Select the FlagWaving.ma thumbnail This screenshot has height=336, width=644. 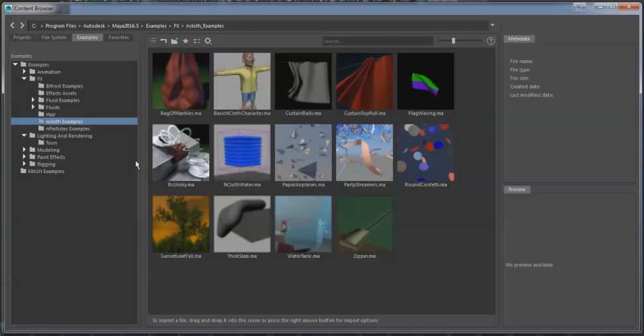(425, 81)
